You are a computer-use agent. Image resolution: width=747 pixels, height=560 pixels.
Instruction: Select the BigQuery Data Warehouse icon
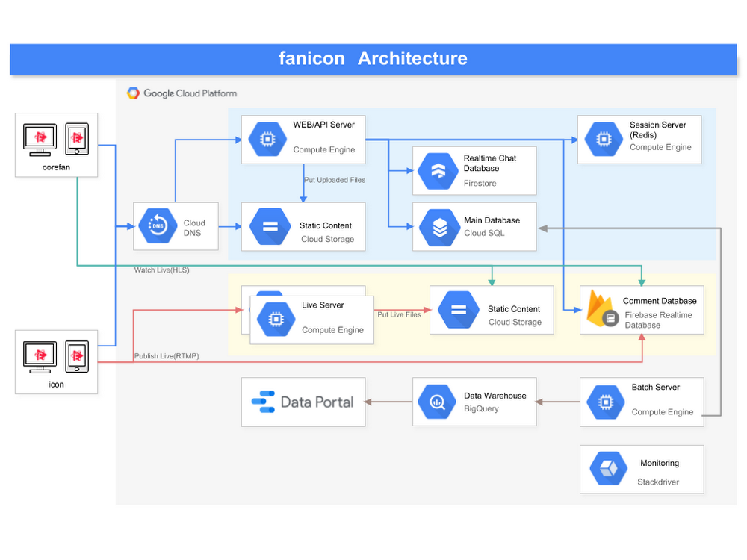(x=437, y=402)
